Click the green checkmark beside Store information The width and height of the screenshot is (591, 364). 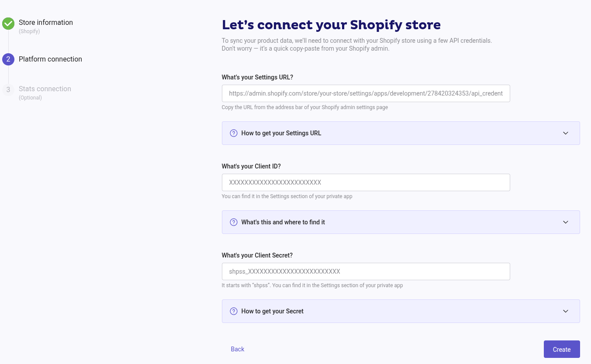point(8,24)
